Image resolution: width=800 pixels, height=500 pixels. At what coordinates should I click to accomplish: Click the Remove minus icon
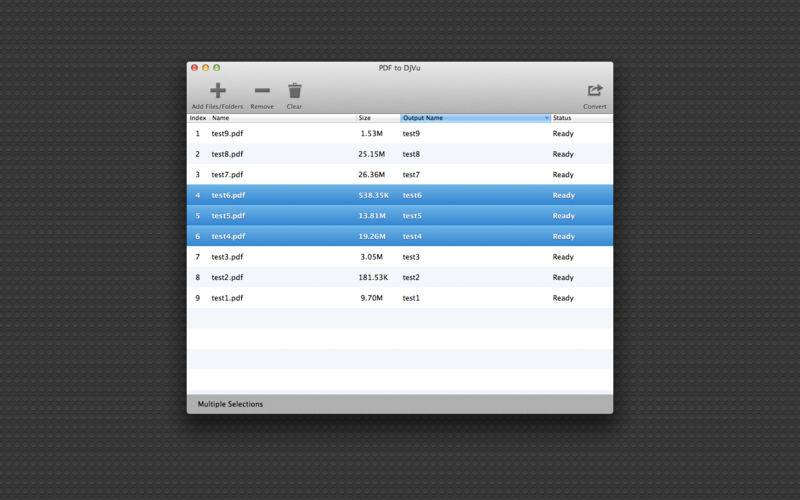point(262,91)
